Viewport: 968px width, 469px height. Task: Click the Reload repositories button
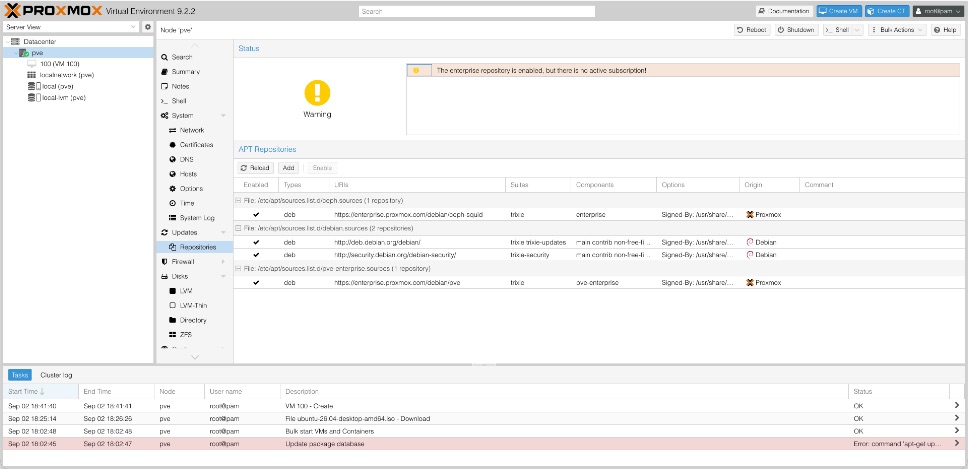point(256,168)
